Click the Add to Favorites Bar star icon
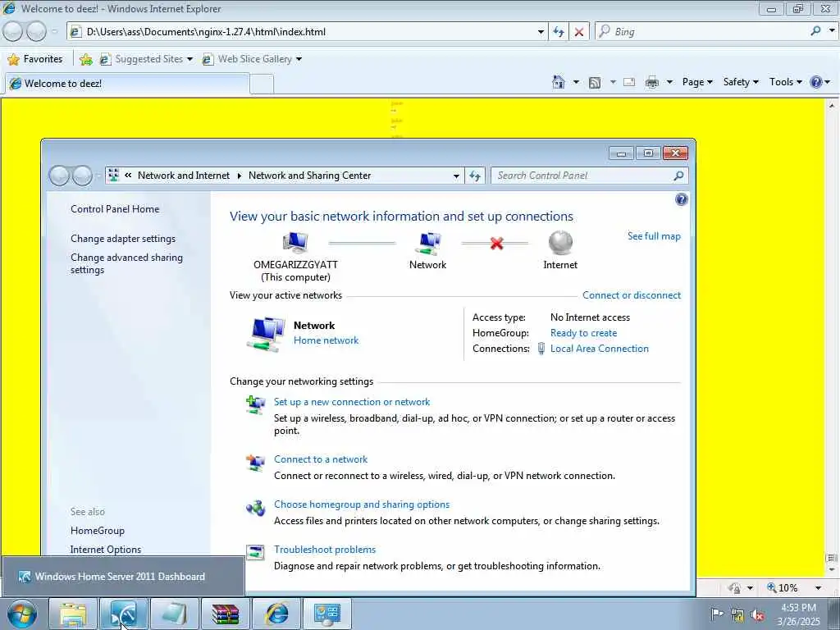 tap(85, 59)
